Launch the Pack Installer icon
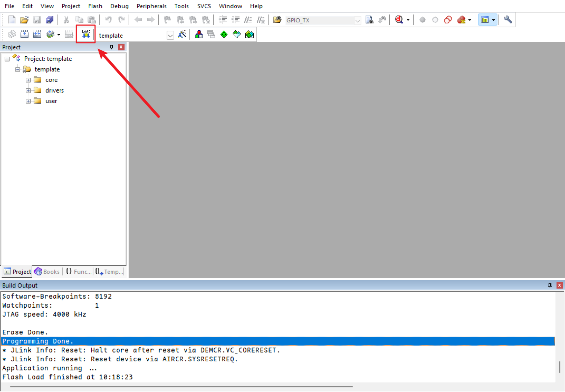This screenshot has width=565, height=392. (x=250, y=35)
